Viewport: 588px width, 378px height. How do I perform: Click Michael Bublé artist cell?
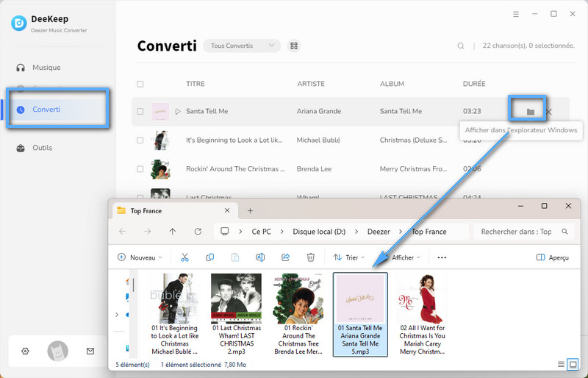318,140
